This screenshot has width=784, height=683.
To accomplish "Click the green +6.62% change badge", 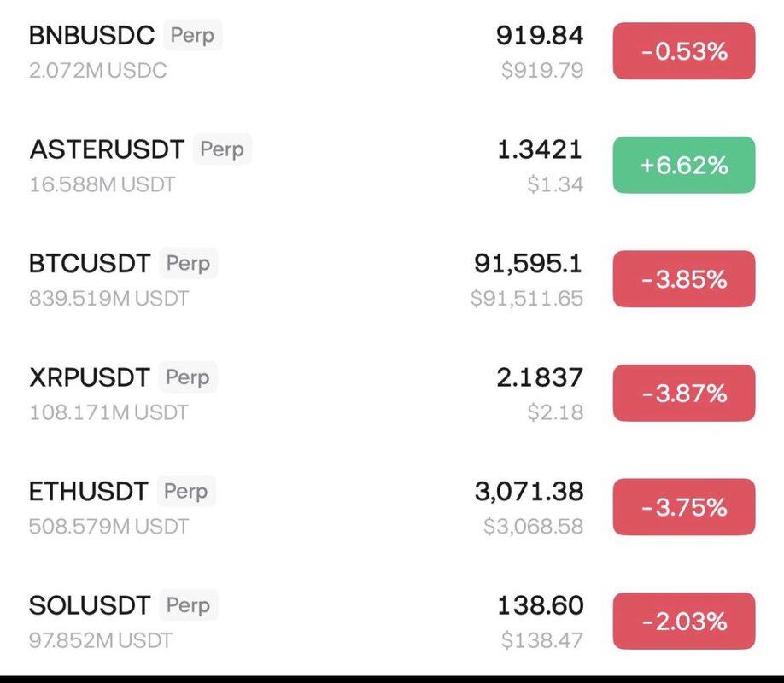I will (x=683, y=165).
